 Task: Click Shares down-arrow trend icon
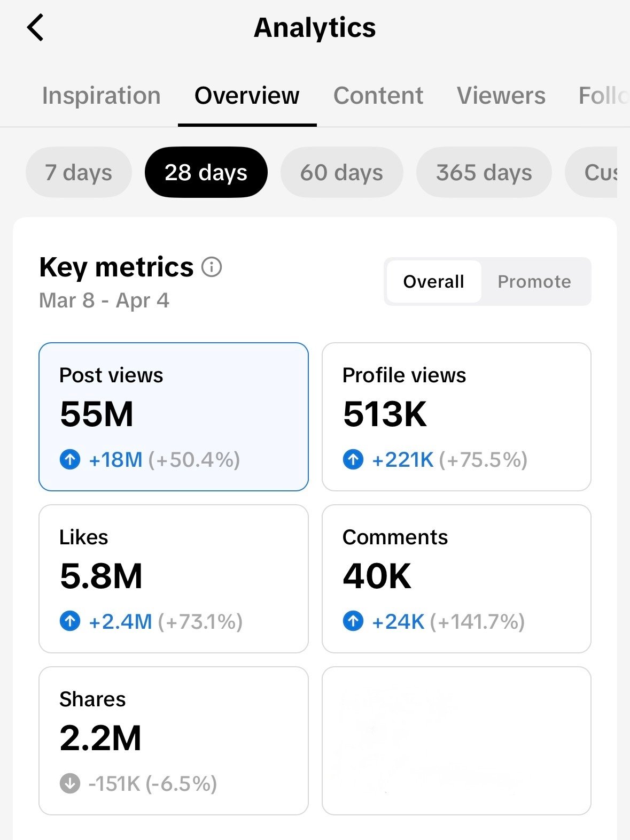[x=70, y=783]
